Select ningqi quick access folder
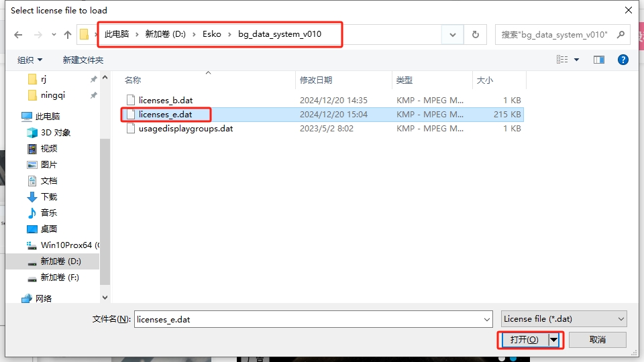 [x=52, y=95]
